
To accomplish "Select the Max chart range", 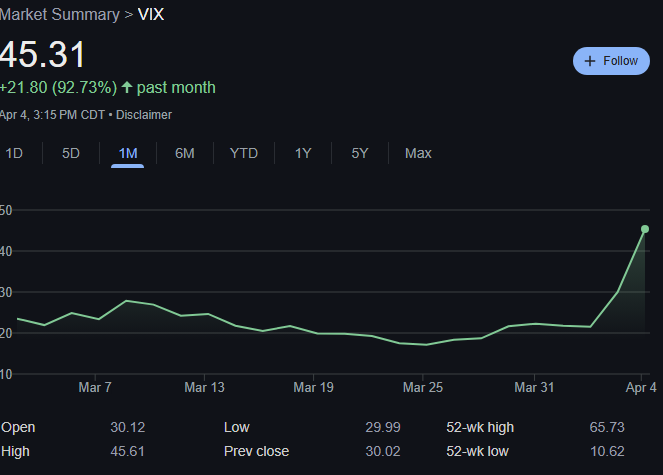I will (418, 153).
